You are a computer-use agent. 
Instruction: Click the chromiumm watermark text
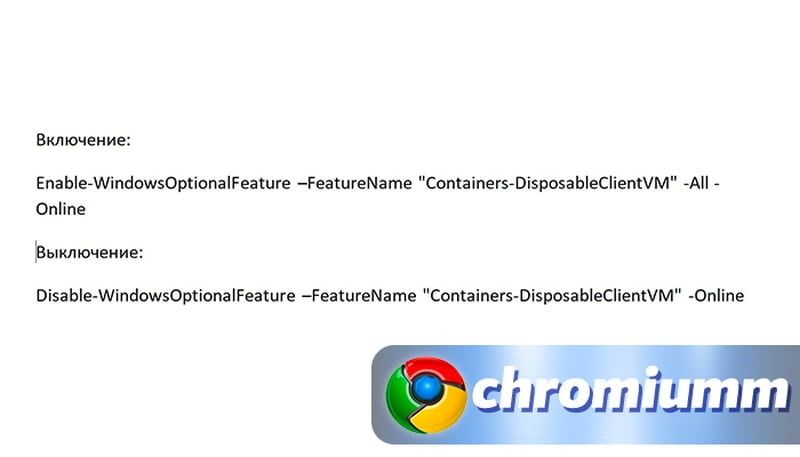tap(631, 391)
